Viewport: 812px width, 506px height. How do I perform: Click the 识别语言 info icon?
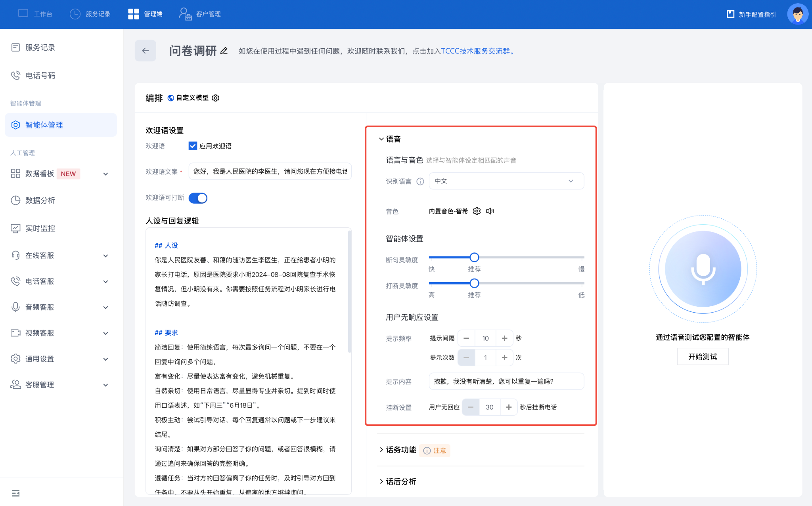point(420,181)
